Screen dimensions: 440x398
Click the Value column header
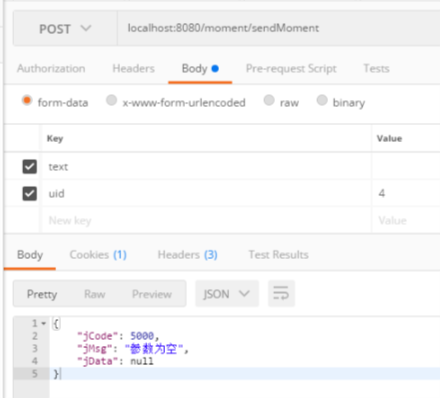[x=389, y=139]
